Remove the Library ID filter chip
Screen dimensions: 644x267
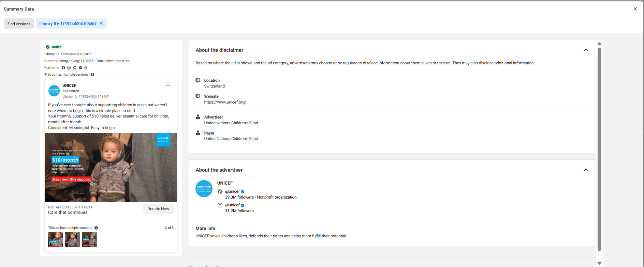click(x=101, y=23)
